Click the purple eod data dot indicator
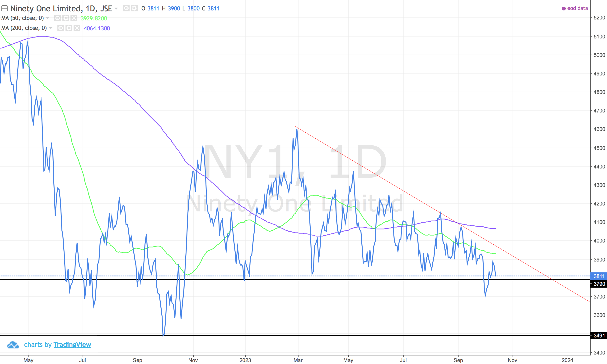607x364 pixels. click(564, 9)
